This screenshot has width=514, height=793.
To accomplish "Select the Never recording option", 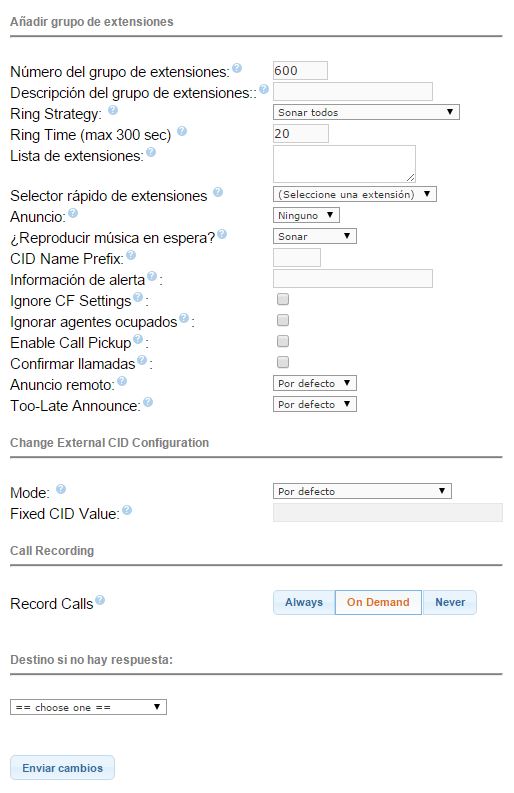I will [450, 602].
